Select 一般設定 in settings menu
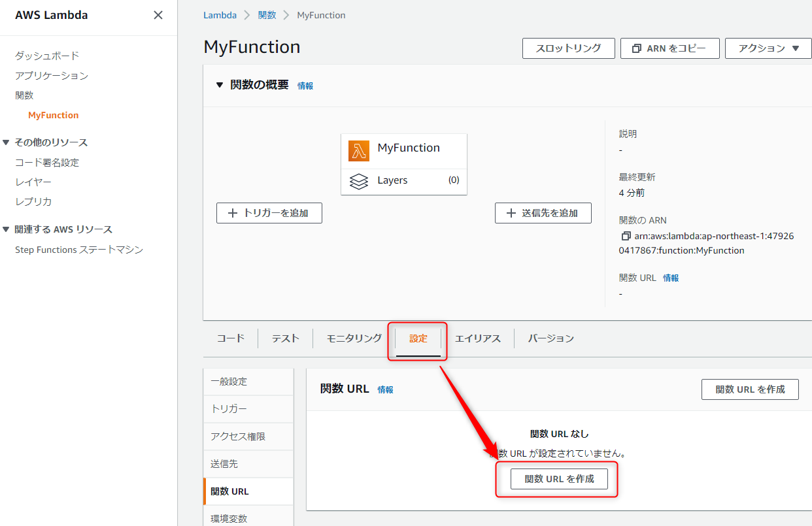 pos(248,382)
